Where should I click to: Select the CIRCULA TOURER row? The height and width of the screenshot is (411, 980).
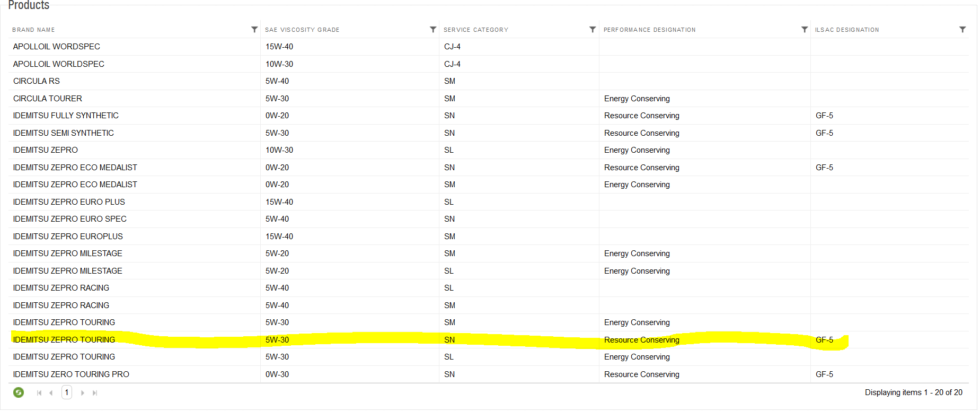tap(48, 99)
